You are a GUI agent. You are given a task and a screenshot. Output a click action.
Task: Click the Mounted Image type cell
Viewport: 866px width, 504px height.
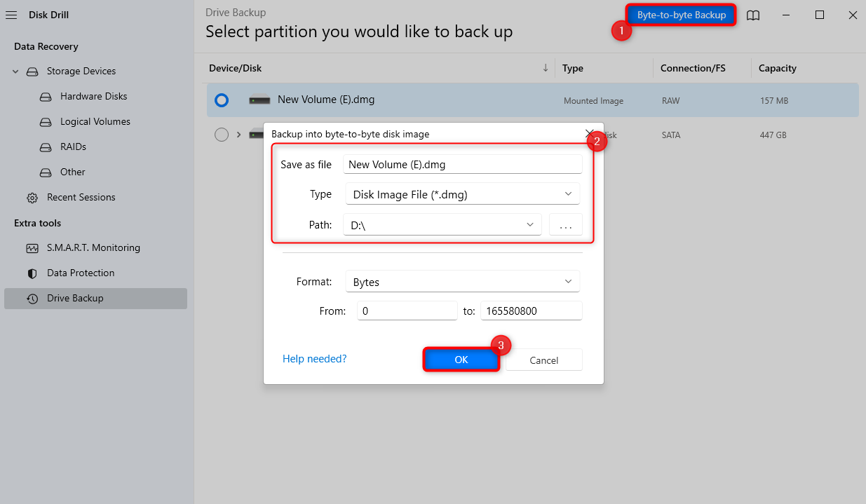tap(593, 101)
